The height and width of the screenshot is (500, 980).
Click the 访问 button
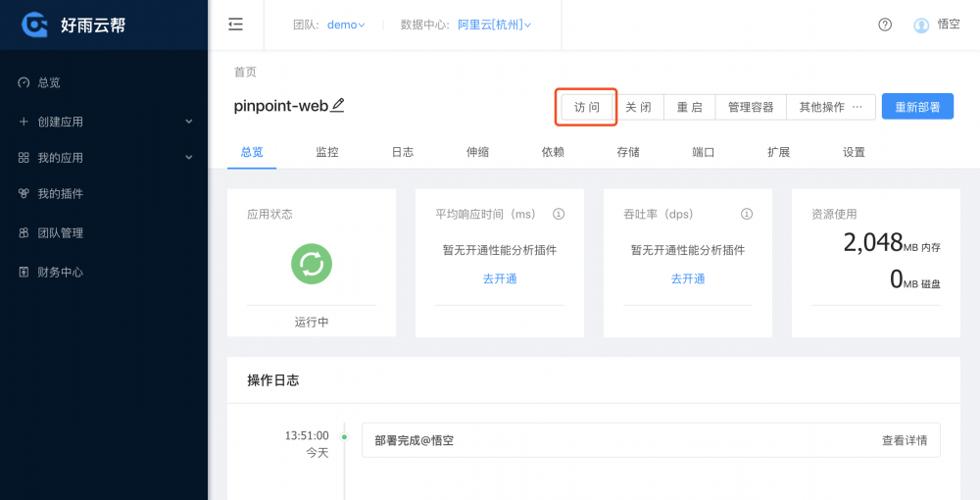[587, 107]
